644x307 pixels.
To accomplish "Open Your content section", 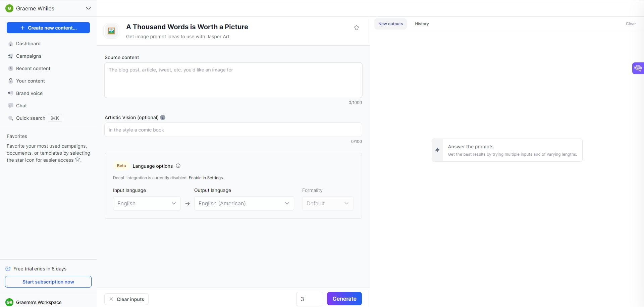I will tap(31, 81).
